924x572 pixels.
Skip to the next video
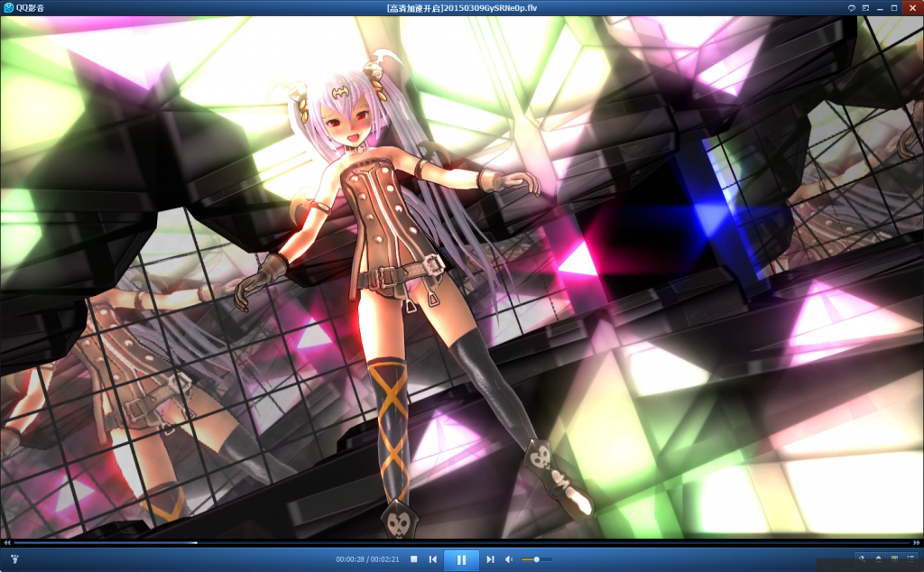(488, 558)
